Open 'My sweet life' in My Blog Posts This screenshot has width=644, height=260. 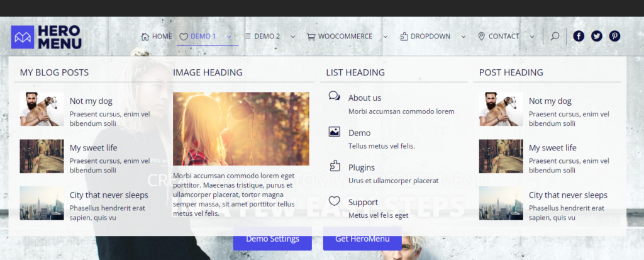[93, 148]
